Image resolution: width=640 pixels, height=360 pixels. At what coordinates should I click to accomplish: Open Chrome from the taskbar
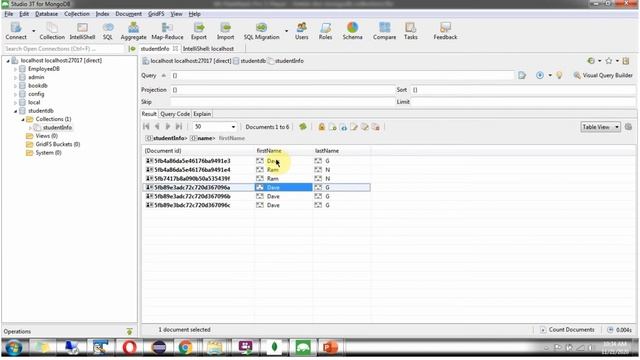tap(185, 348)
